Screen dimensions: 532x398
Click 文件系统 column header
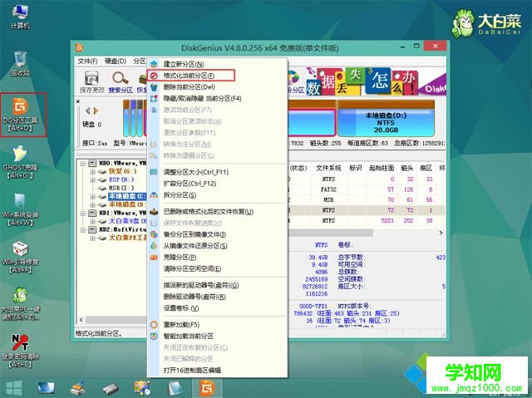(x=328, y=168)
